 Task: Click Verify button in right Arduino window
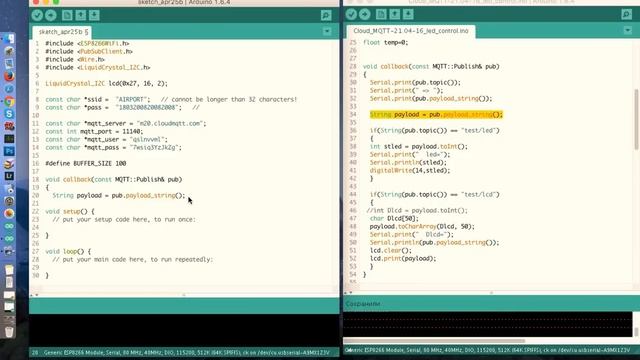pyautogui.click(x=351, y=14)
